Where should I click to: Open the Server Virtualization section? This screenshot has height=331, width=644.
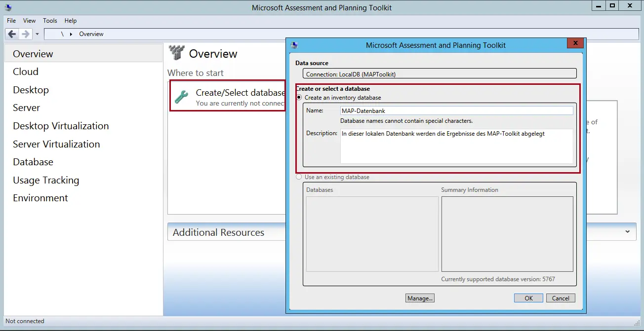coord(56,144)
